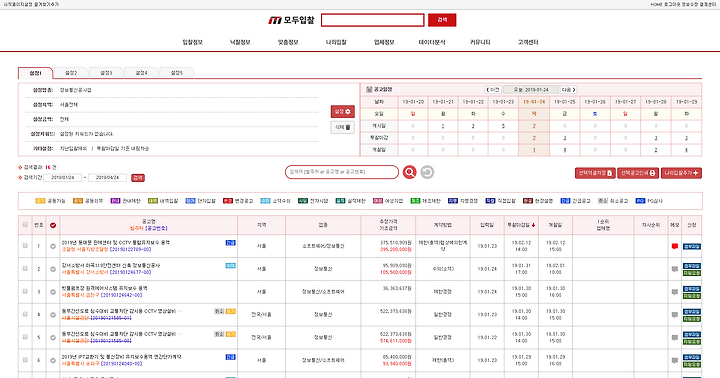Tick the checkbox for row 1

pyautogui.click(x=25, y=246)
